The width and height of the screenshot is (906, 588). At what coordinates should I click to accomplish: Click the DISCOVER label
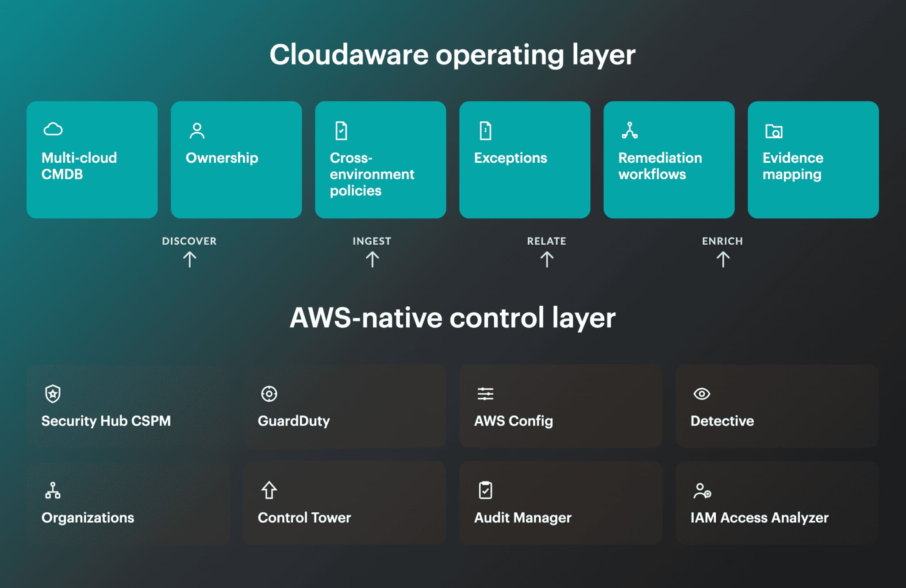pos(189,241)
